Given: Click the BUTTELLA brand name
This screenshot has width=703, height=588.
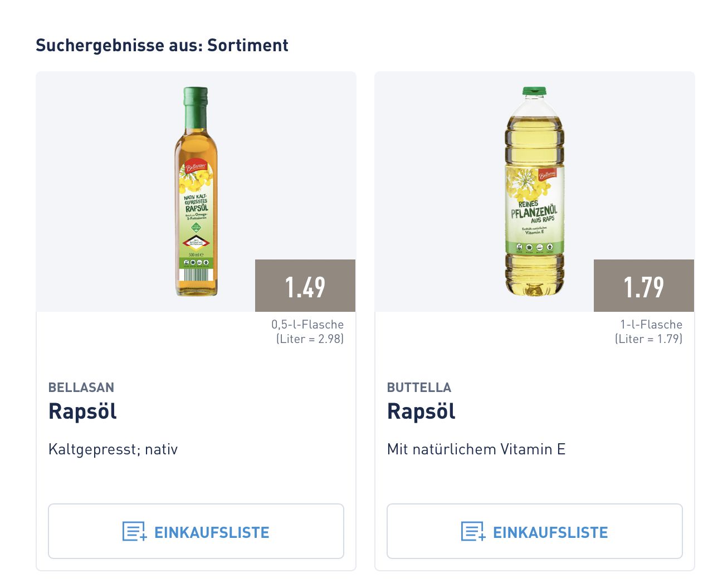Looking at the screenshot, I should (419, 388).
